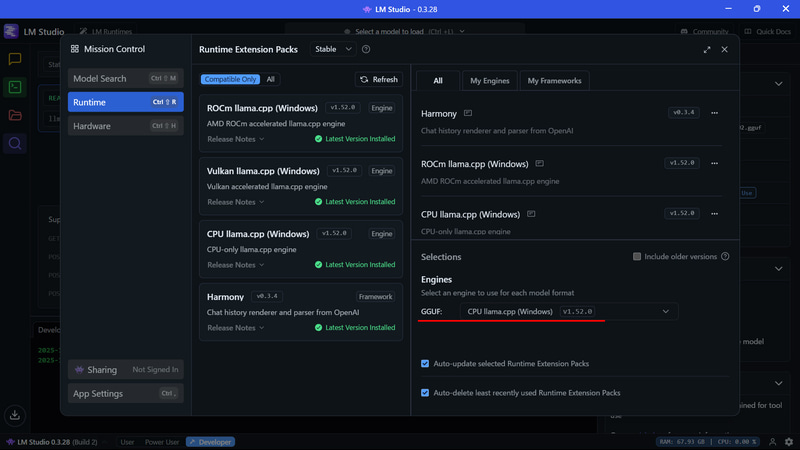The width and height of the screenshot is (800, 450).
Task: Click the Framework tag on Harmony card
Action: pos(376,296)
